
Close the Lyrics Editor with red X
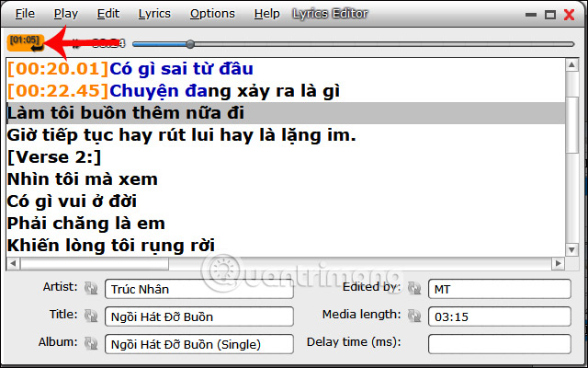[x=570, y=15]
